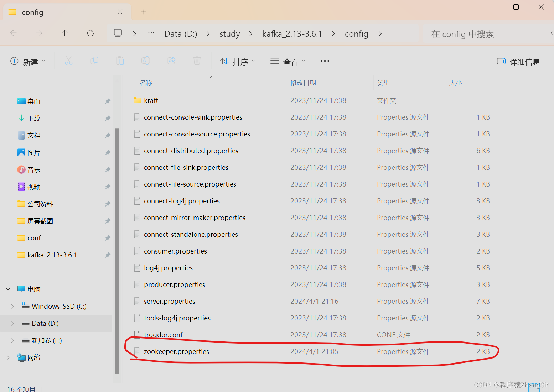The width and height of the screenshot is (554, 392).
Task: Click the log4j.properties file icon
Action: click(x=137, y=268)
